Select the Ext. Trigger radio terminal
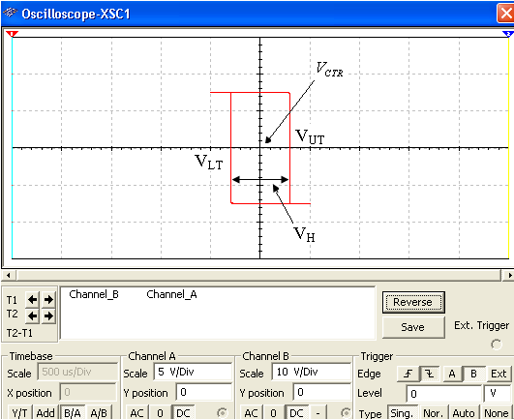Viewport: 514px width, 420px height. point(497,345)
